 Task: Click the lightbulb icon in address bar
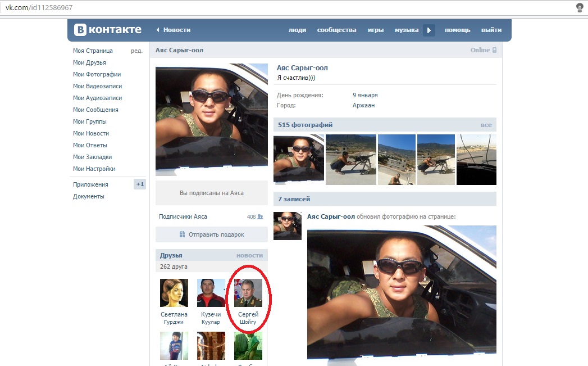pos(580,7)
